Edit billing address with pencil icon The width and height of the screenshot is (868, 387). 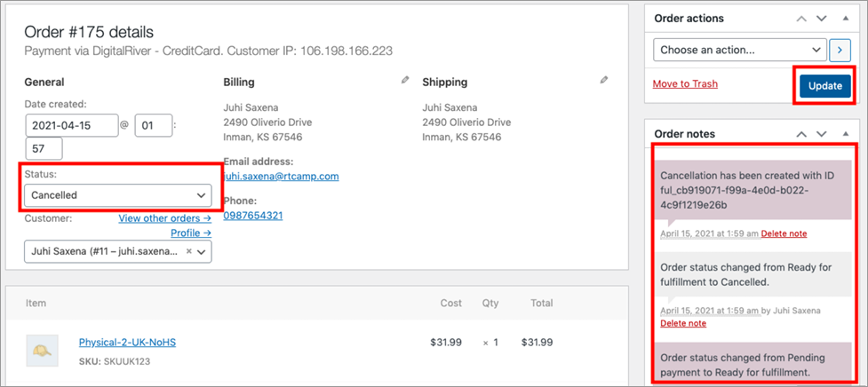405,80
